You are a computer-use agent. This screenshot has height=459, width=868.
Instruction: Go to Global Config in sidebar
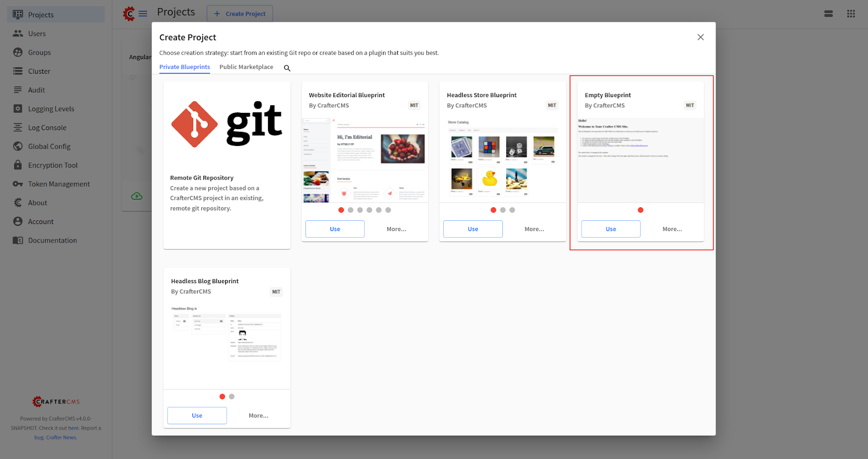pos(49,146)
